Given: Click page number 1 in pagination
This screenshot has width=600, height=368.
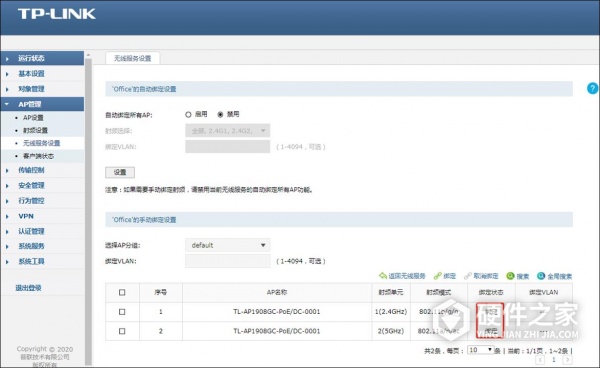Looking at the screenshot, I should (x=554, y=360).
